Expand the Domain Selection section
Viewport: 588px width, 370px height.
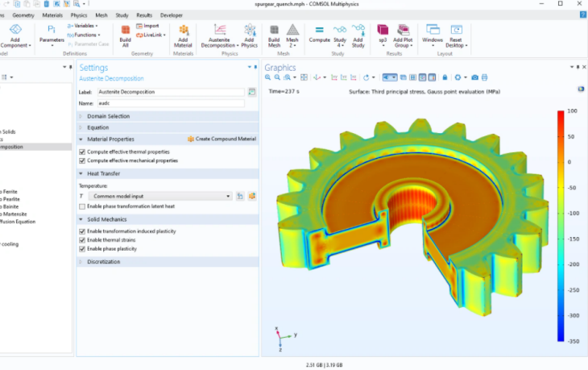[168, 116]
